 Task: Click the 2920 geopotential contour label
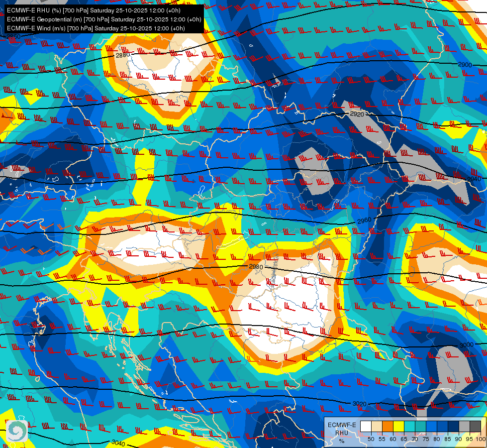[x=357, y=114]
